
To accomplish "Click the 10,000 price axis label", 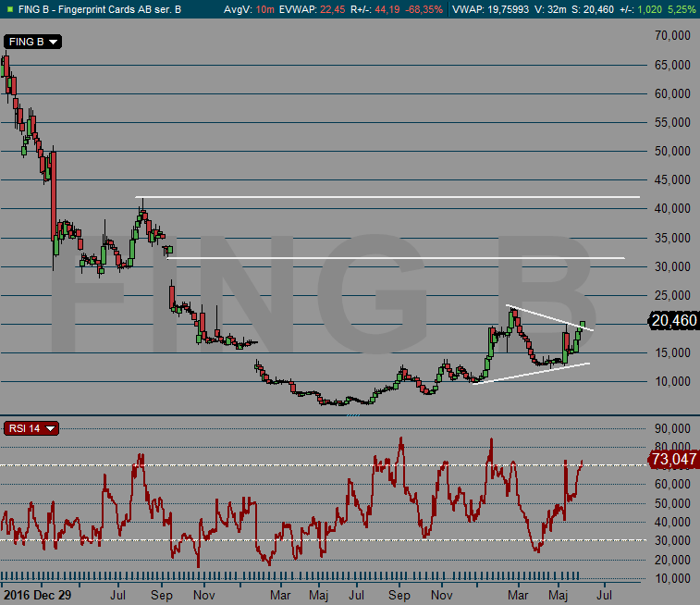I will 672,381.
